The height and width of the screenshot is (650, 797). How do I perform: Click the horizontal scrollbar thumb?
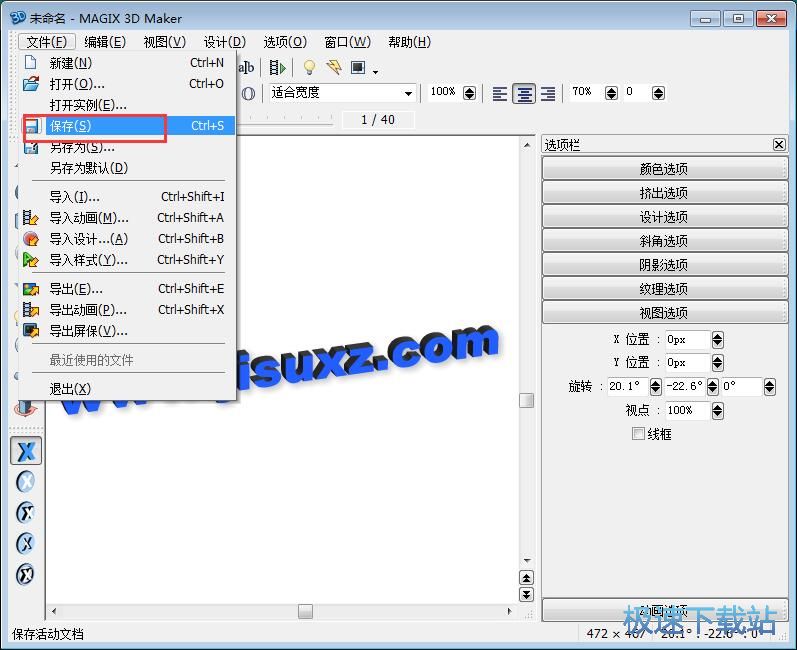(305, 611)
